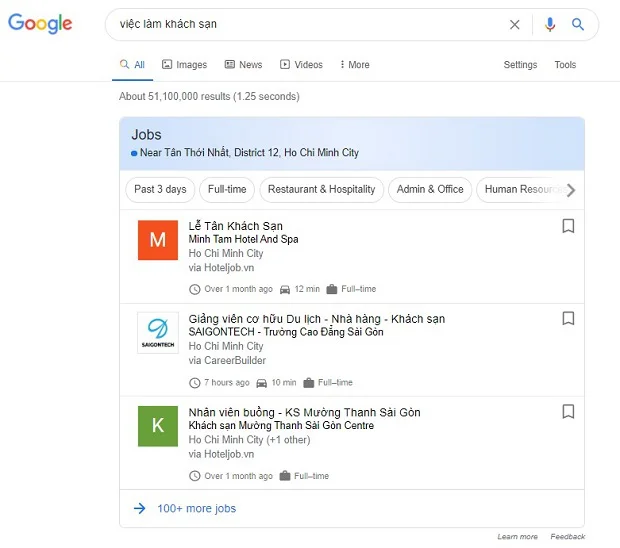Click via CareerBuilder text
Screen dimensions: 620x548
[x=227, y=361]
